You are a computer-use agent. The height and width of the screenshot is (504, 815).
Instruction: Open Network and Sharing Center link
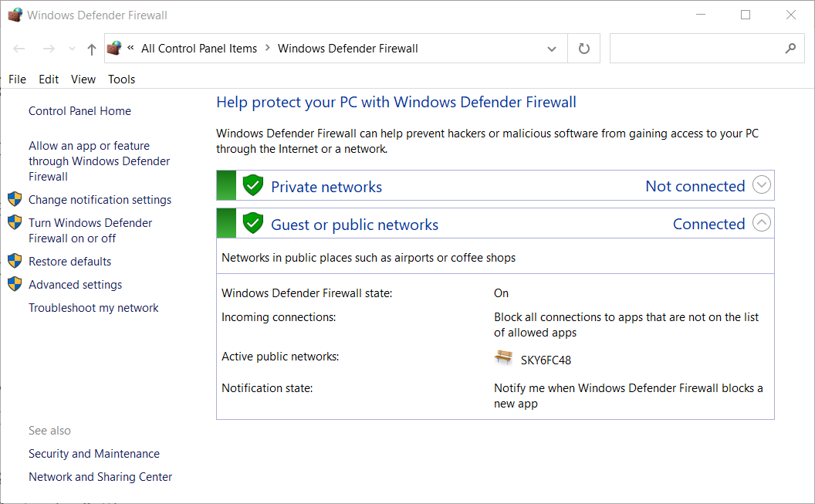100,476
